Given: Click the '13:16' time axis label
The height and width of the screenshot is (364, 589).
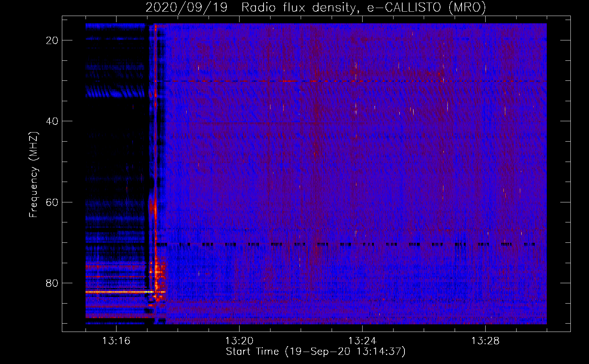Looking at the screenshot, I should pos(116,341).
